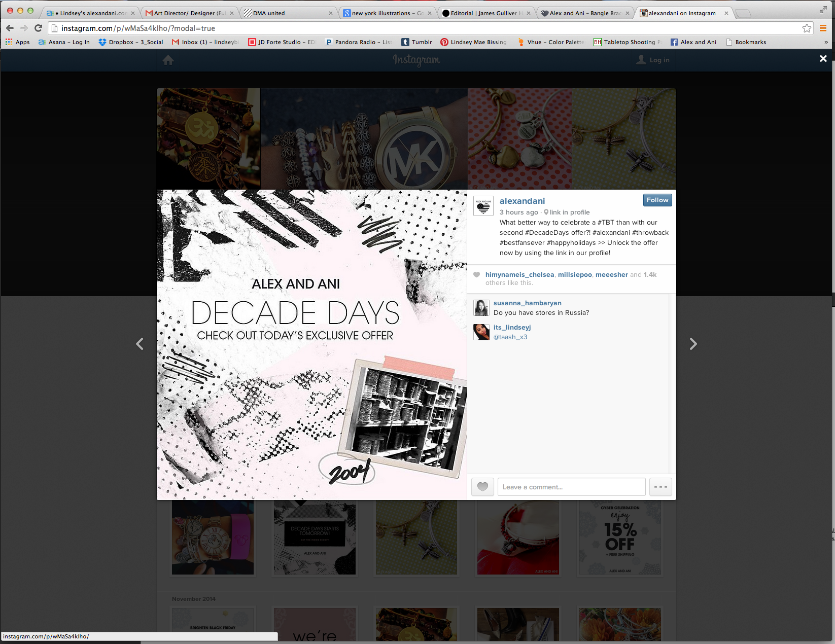835x644 pixels.
Task: Switch to the Lindsey's alexandani.com tab
Action: tap(91, 13)
